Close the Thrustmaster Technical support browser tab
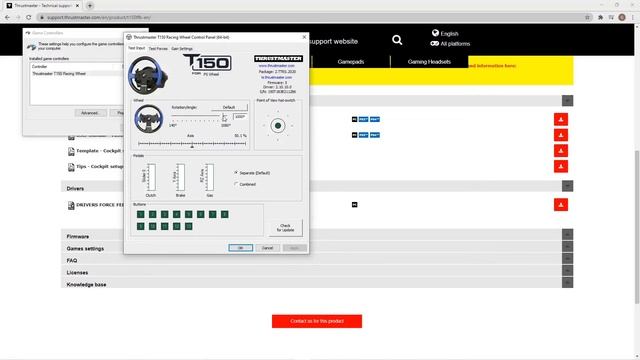The image size is (640, 360). (x=77, y=6)
